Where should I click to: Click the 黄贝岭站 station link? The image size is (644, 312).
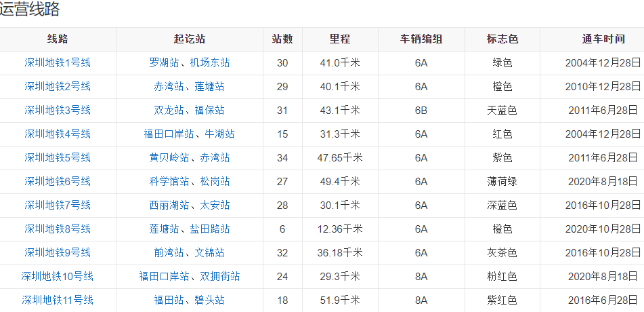click(169, 158)
